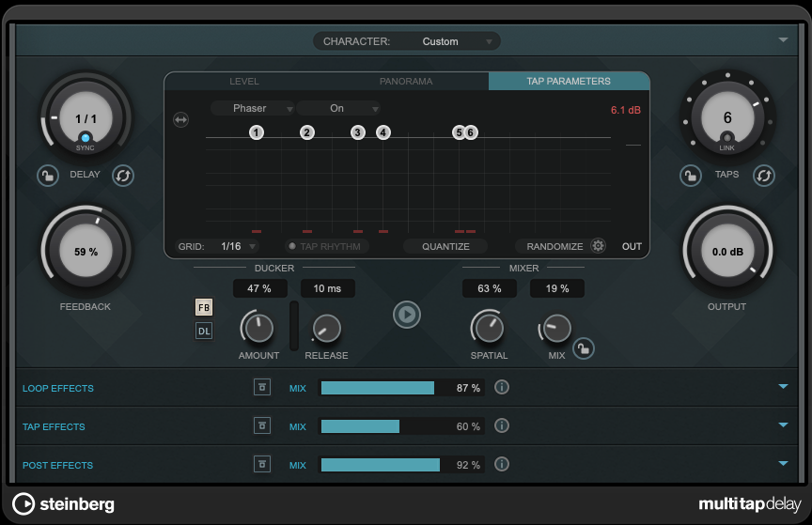812x525 pixels.
Task: Select tap marker 2
Action: (x=307, y=132)
